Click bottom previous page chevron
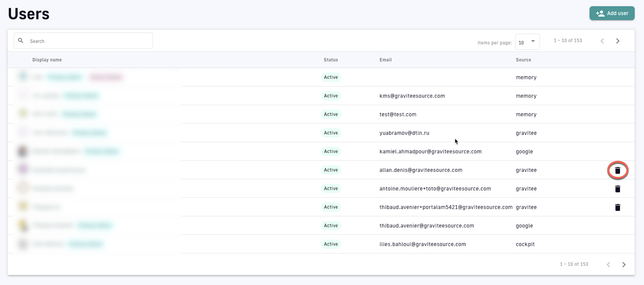 609,264
